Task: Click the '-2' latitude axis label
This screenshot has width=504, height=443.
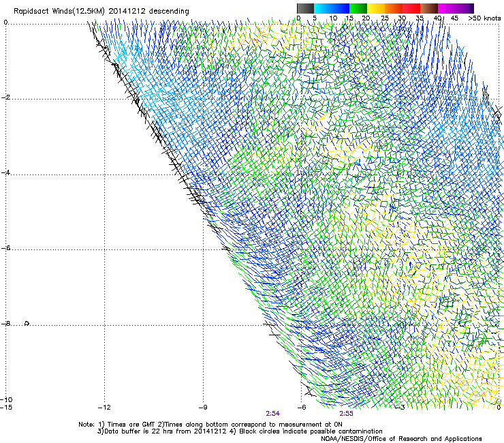Action: coord(5,97)
